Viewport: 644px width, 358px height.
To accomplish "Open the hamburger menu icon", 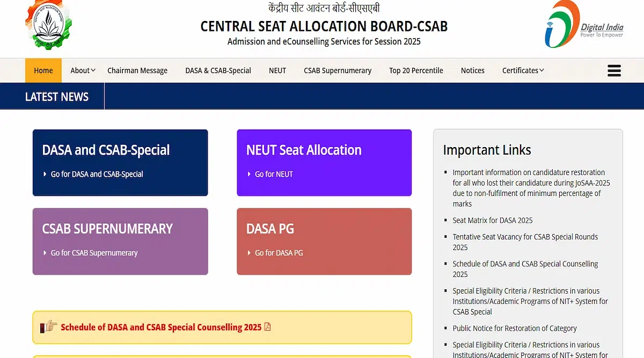I will pos(614,70).
